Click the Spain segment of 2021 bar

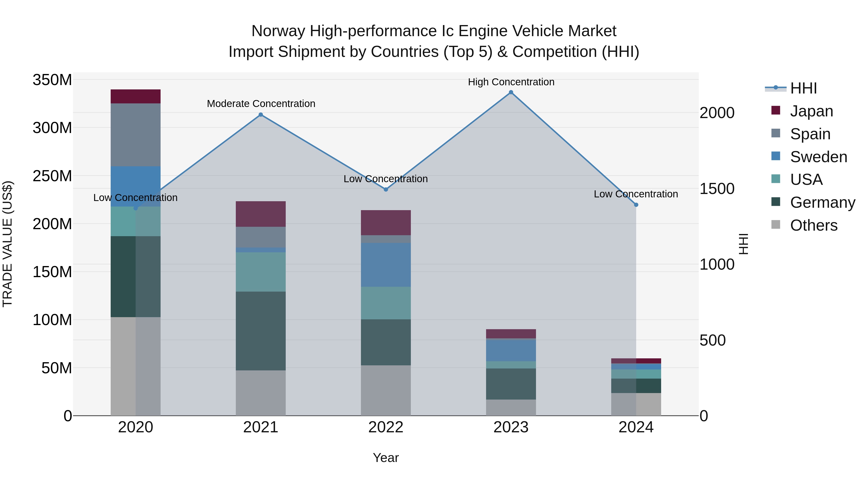(x=260, y=237)
